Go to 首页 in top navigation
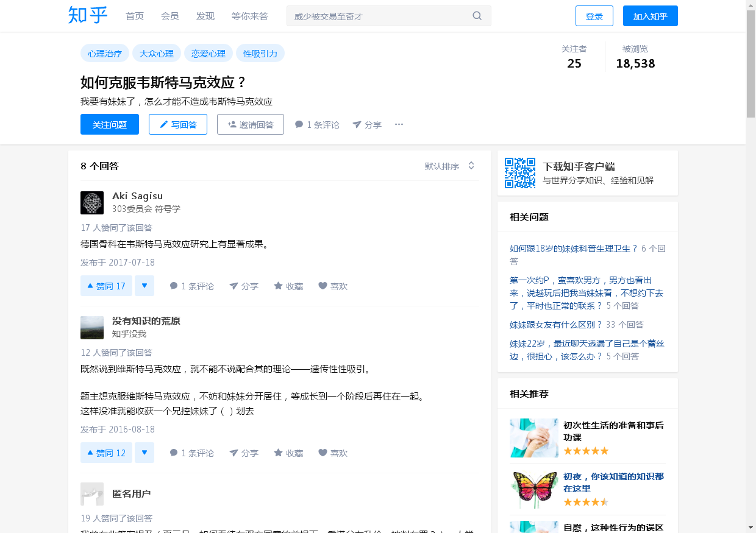Image resolution: width=756 pixels, height=533 pixels. 135,16
